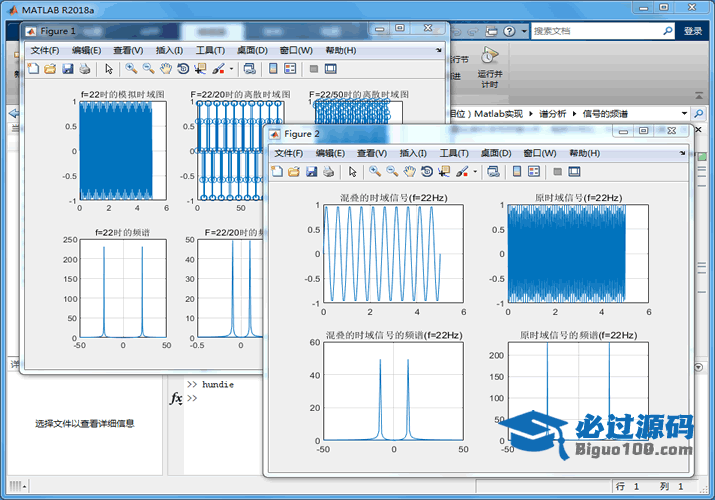Select Pan hand tool in Figure 1 toolbar

(x=166, y=69)
